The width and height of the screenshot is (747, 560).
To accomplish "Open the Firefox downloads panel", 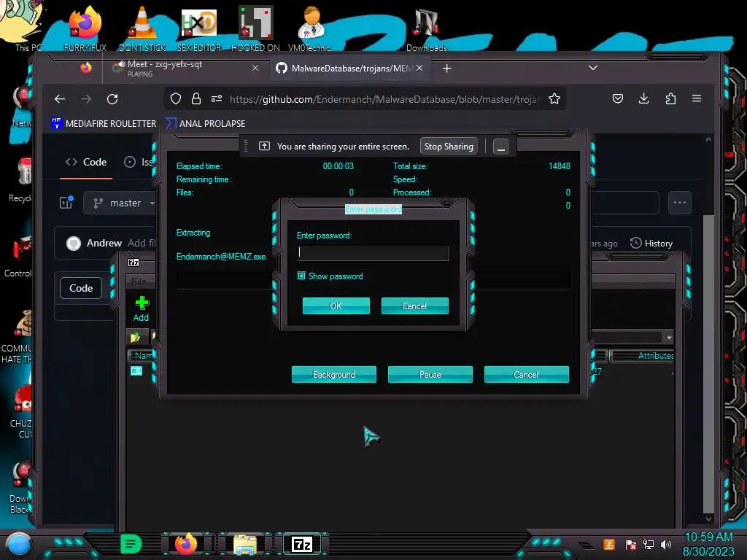I will [643, 98].
